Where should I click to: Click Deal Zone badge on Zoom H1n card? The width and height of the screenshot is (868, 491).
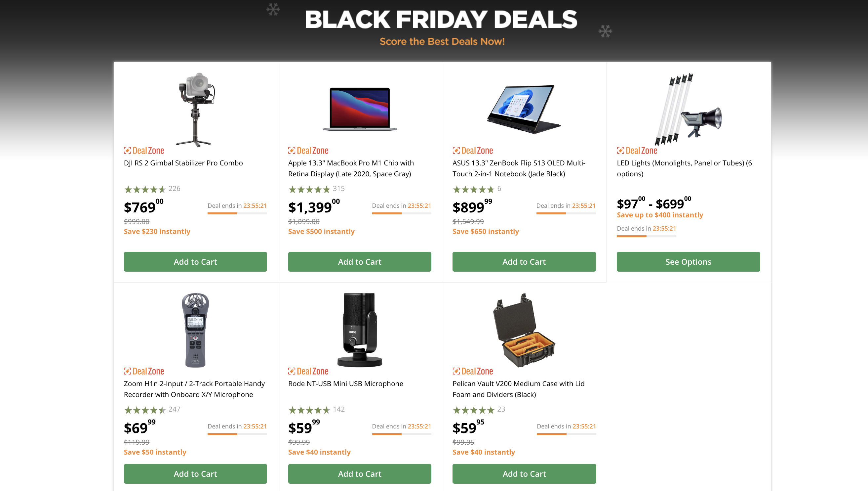[x=144, y=371]
